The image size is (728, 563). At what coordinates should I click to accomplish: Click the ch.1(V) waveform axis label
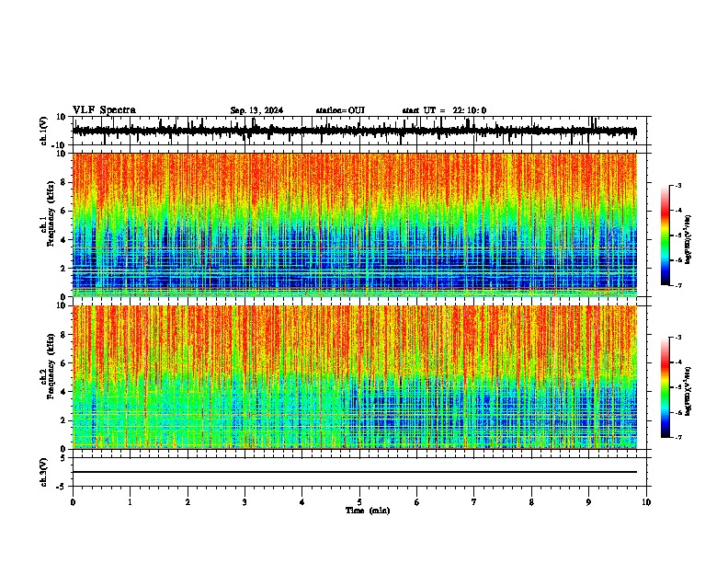tap(44, 131)
